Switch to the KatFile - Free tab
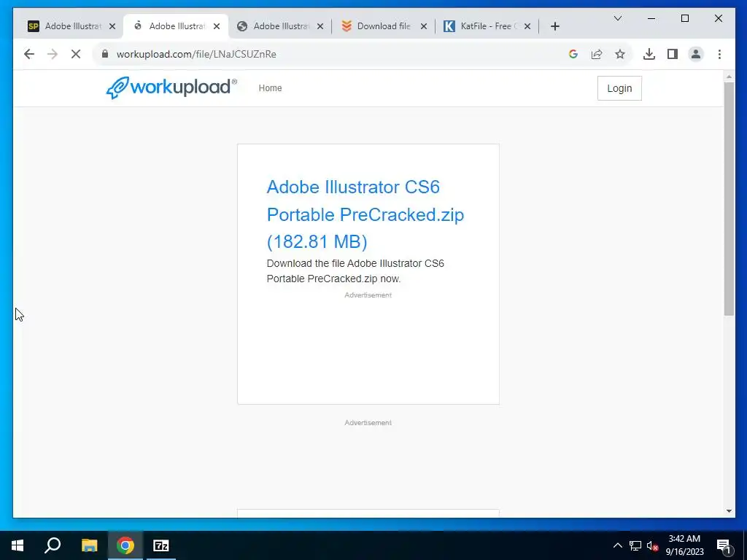The image size is (747, 560). tap(487, 26)
